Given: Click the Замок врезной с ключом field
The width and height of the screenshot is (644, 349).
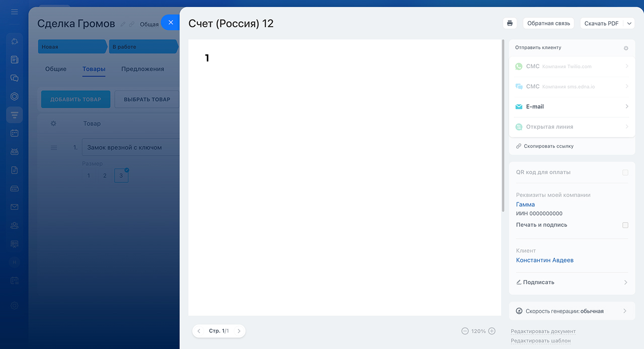Looking at the screenshot, I should pos(131,148).
